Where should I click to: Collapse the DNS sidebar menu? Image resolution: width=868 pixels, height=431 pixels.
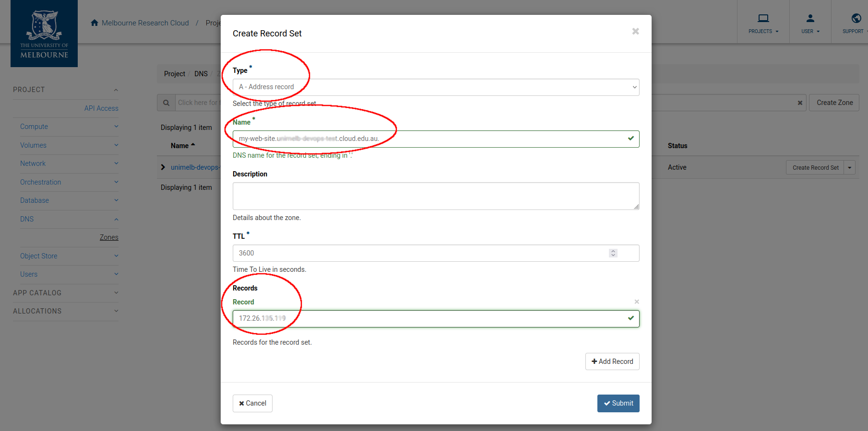[x=116, y=219]
